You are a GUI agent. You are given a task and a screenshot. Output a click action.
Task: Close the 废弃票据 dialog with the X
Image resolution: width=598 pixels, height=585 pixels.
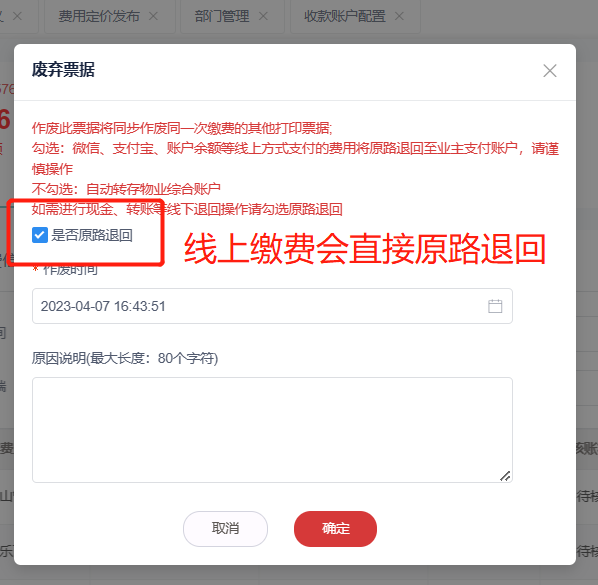tap(550, 71)
